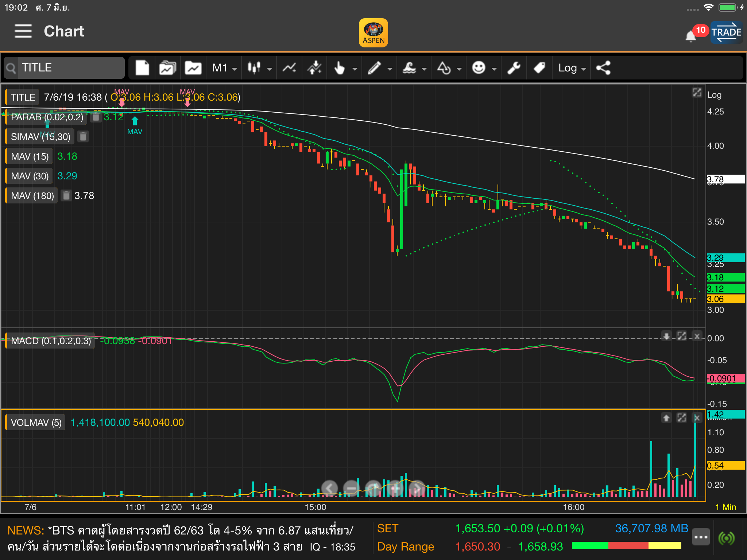This screenshot has width=747, height=560.
Task: Expand the M1 timeframe dropdown
Action: point(225,68)
